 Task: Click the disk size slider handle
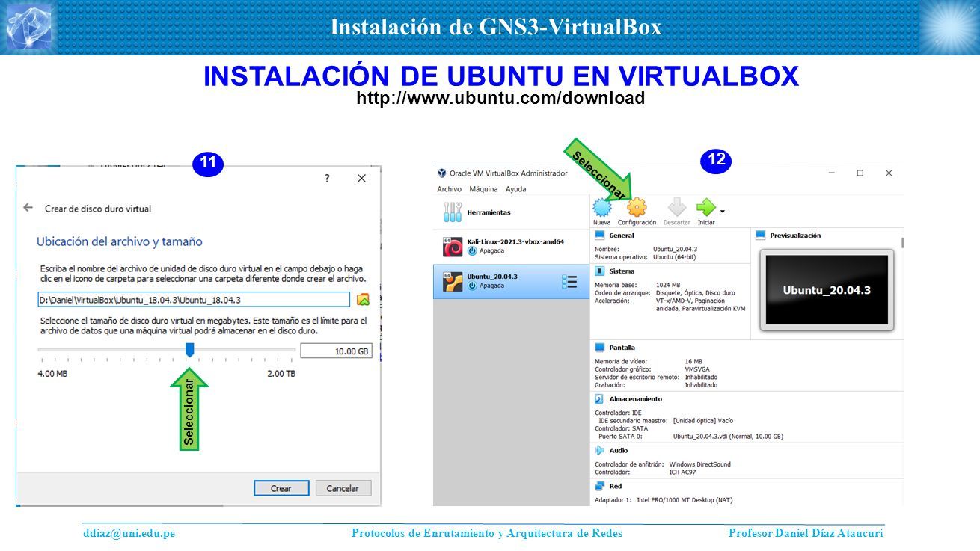[189, 350]
